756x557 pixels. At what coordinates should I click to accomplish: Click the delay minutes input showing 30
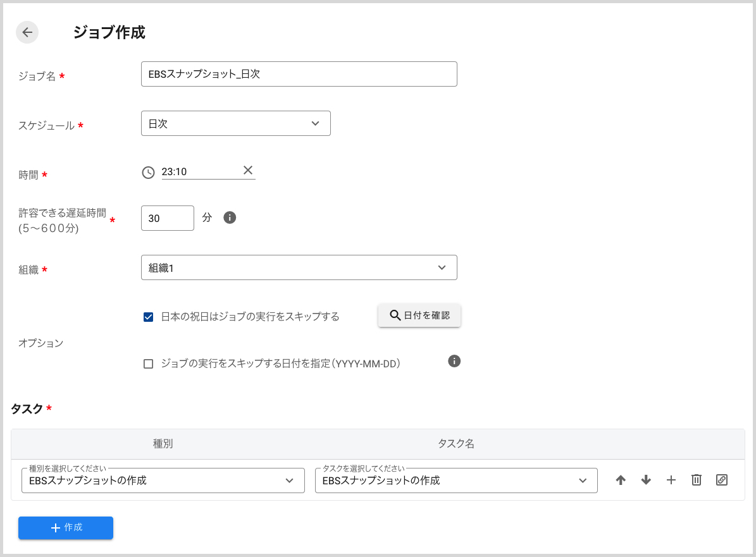[167, 218]
